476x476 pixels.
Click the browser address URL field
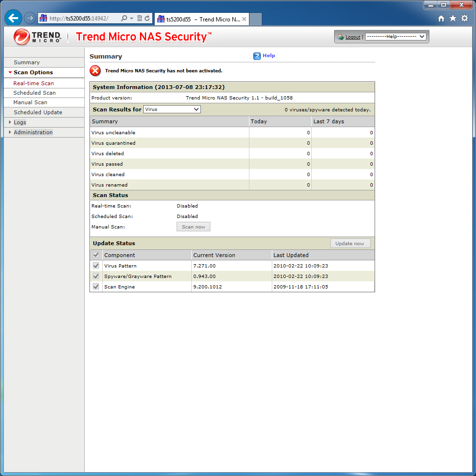click(x=79, y=19)
